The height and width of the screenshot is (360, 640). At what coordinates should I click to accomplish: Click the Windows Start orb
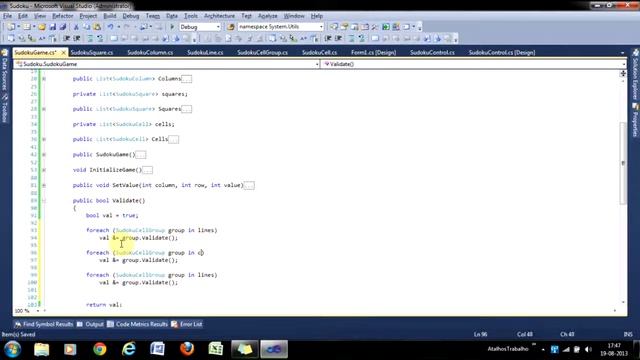point(13,349)
